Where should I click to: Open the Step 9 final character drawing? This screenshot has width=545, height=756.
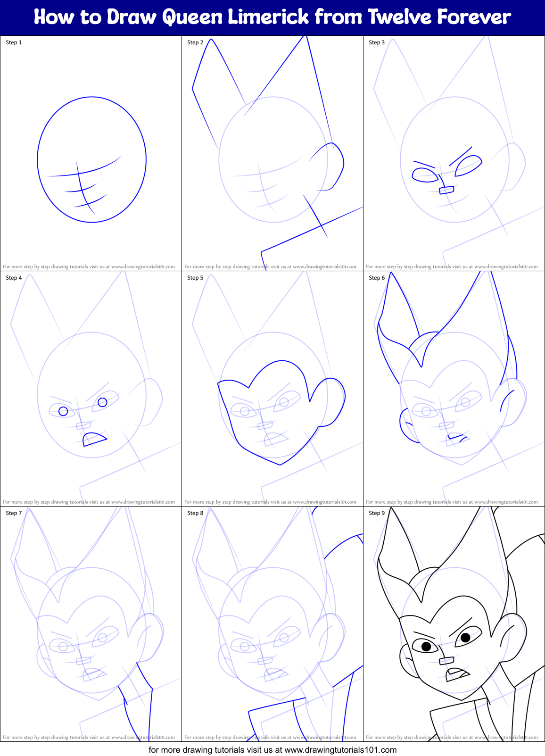pos(454,624)
